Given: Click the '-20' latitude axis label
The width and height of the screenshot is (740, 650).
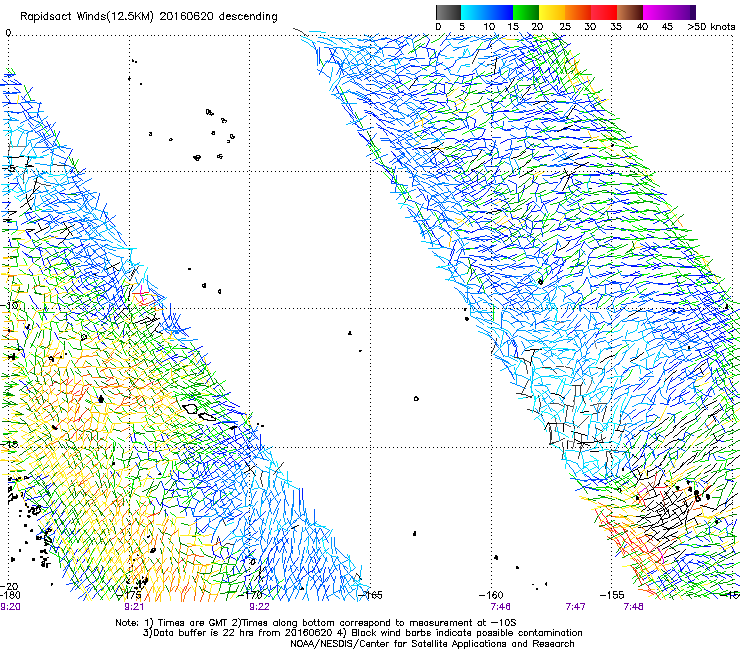Looking at the screenshot, I should [x=9, y=586].
